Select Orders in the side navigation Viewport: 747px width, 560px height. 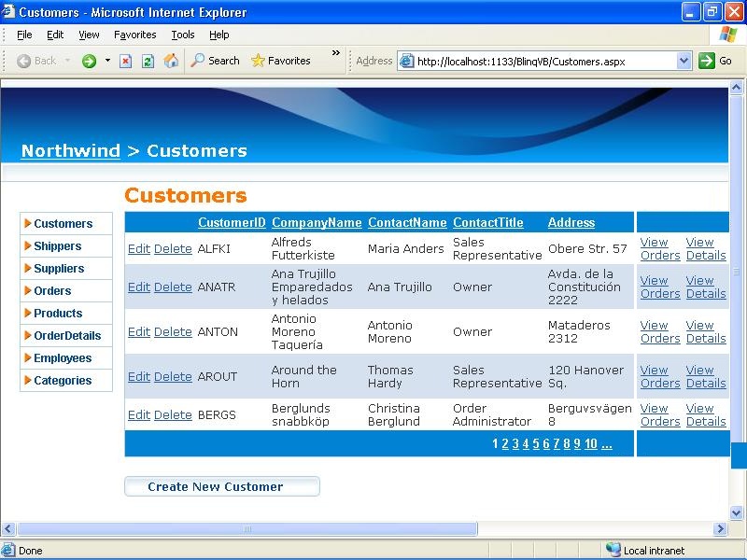66,290
